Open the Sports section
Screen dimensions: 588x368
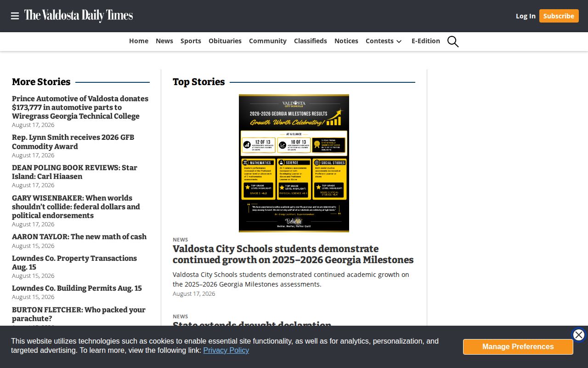191,41
